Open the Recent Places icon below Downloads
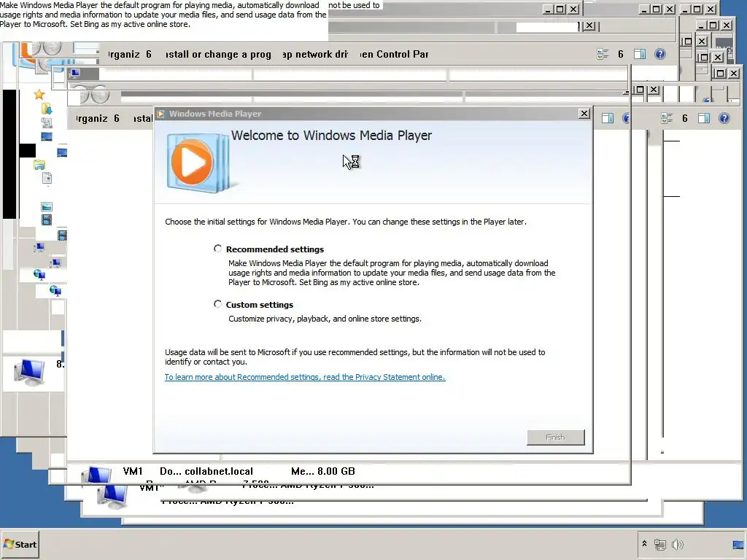Image resolution: width=747 pixels, height=560 pixels. pyautogui.click(x=47, y=122)
